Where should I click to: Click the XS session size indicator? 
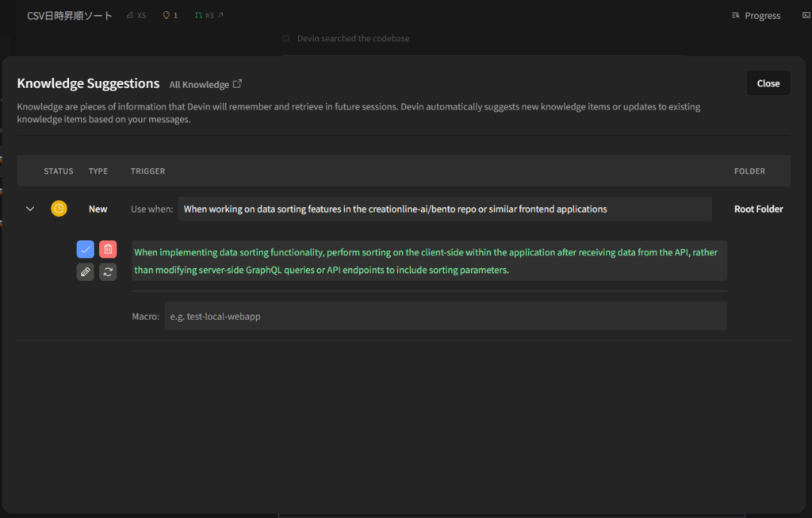click(x=136, y=16)
